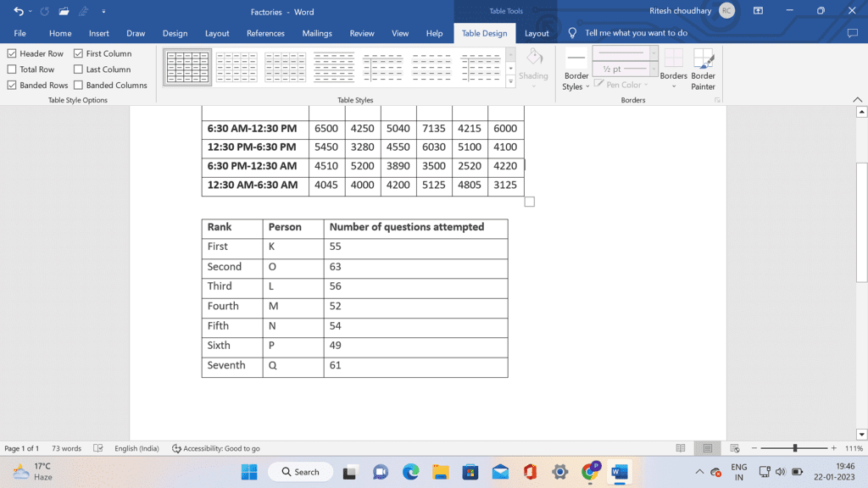868x488 pixels.
Task: Open file via folder icon in Quick Access
Action: [64, 11]
